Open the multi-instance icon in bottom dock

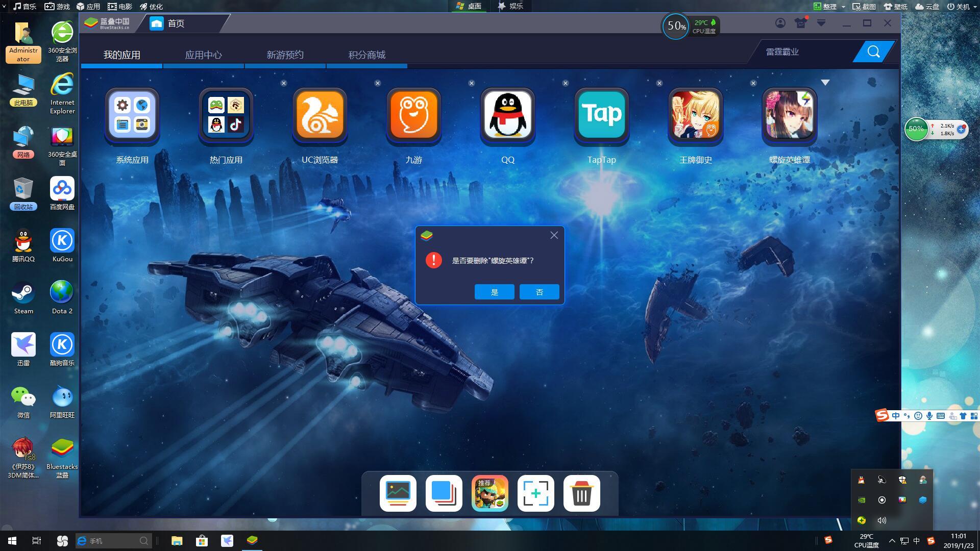click(444, 493)
